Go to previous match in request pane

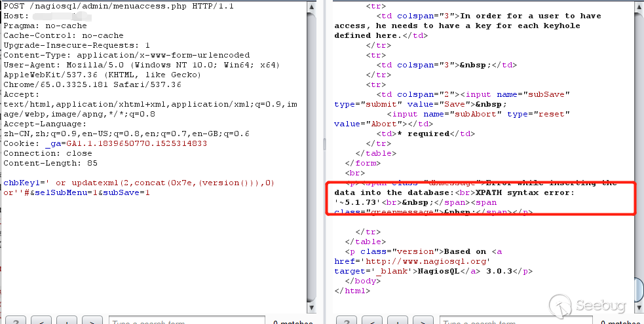point(41,320)
